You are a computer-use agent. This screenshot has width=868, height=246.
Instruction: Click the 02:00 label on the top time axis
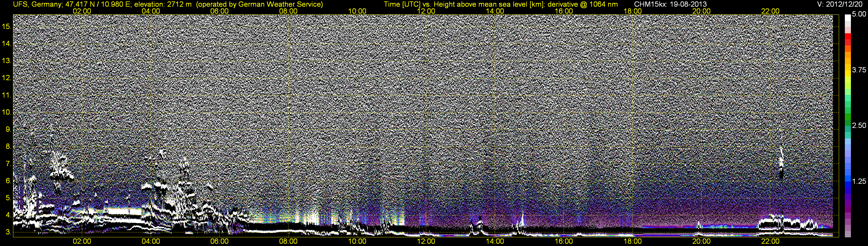pyautogui.click(x=82, y=11)
